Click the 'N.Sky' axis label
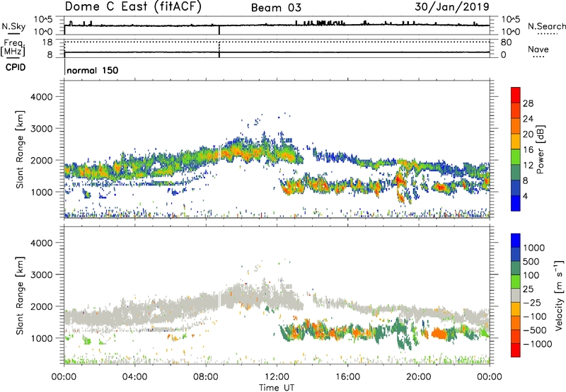 (13, 26)
